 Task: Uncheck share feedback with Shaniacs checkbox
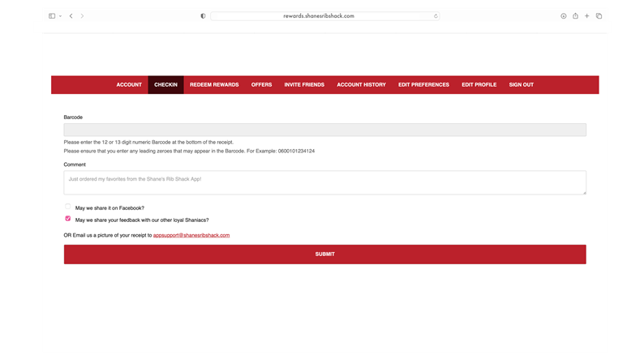[x=68, y=219]
